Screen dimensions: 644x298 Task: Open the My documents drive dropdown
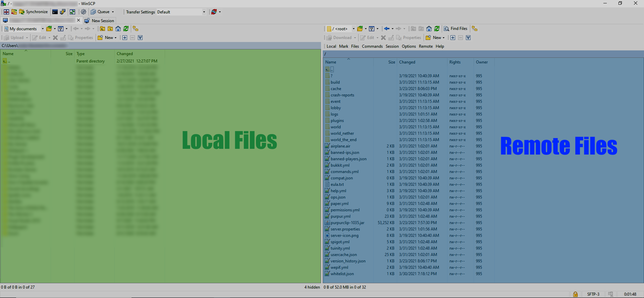coord(43,29)
